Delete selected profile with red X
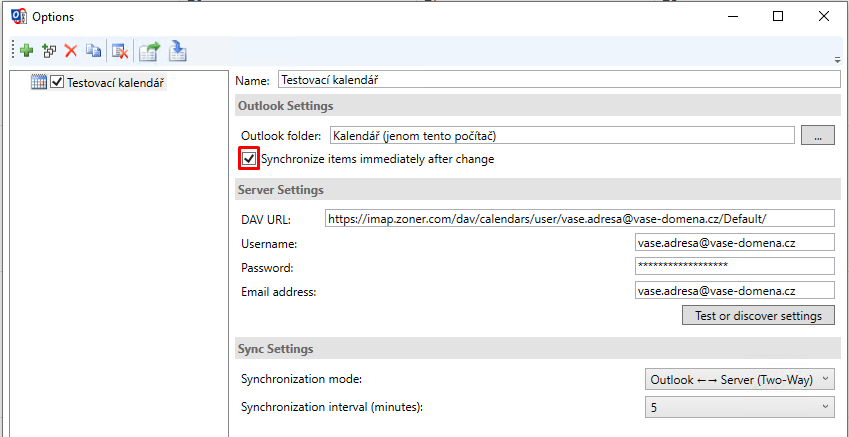The height and width of the screenshot is (437, 849). pos(71,51)
